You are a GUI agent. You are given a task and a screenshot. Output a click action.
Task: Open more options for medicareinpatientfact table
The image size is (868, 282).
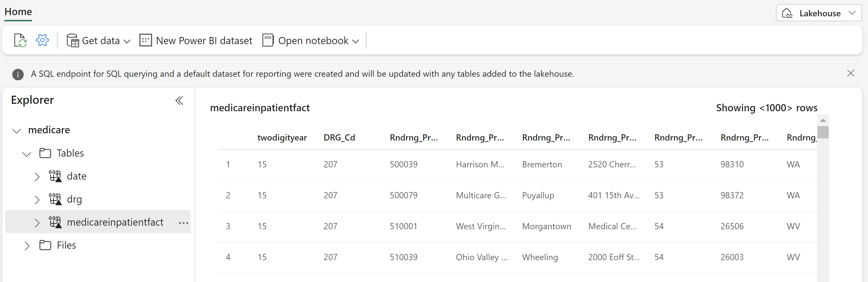[183, 223]
